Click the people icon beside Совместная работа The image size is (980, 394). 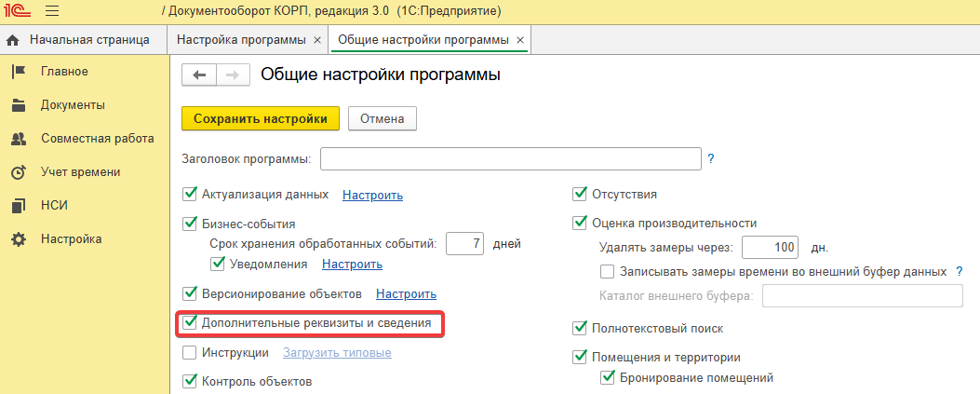click(19, 139)
